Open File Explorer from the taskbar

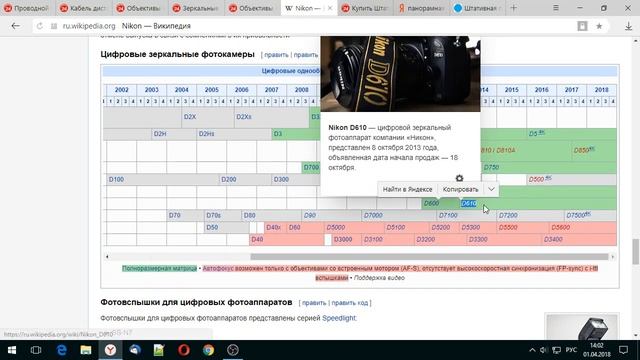tap(86, 350)
